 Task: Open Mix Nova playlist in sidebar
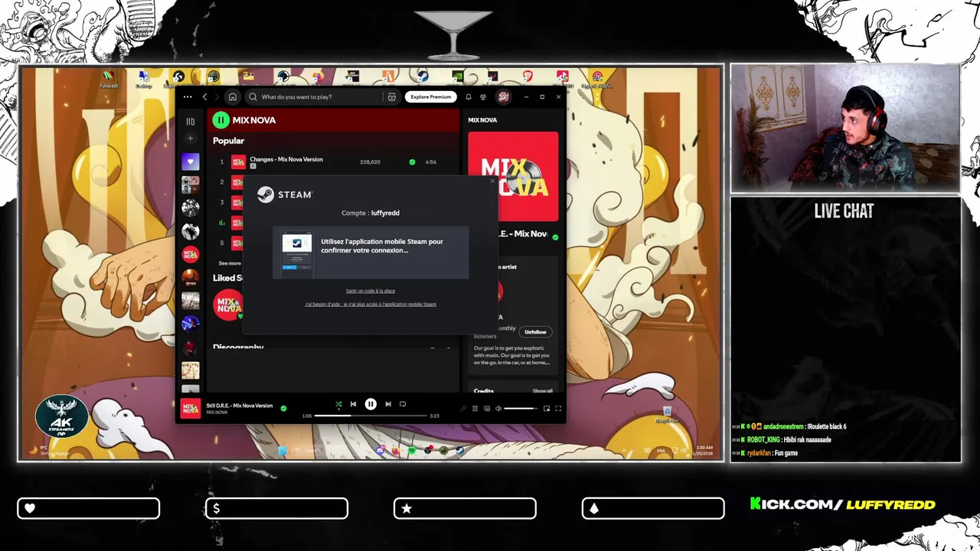pyautogui.click(x=191, y=254)
